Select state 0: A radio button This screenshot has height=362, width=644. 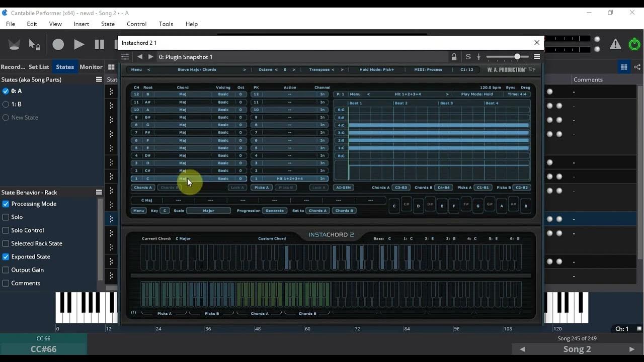click(x=6, y=91)
